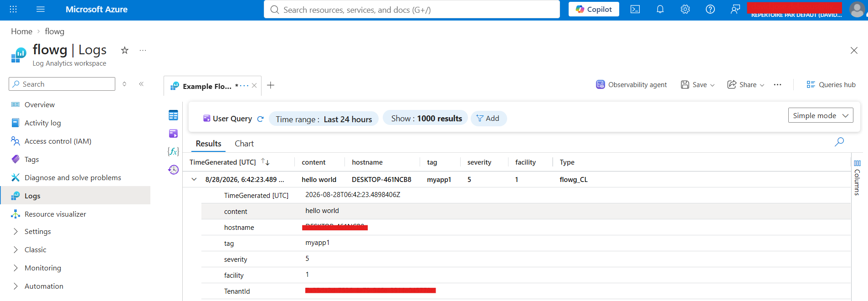Search results with magnifier icon
Screen dimensions: 868x301
839,142
